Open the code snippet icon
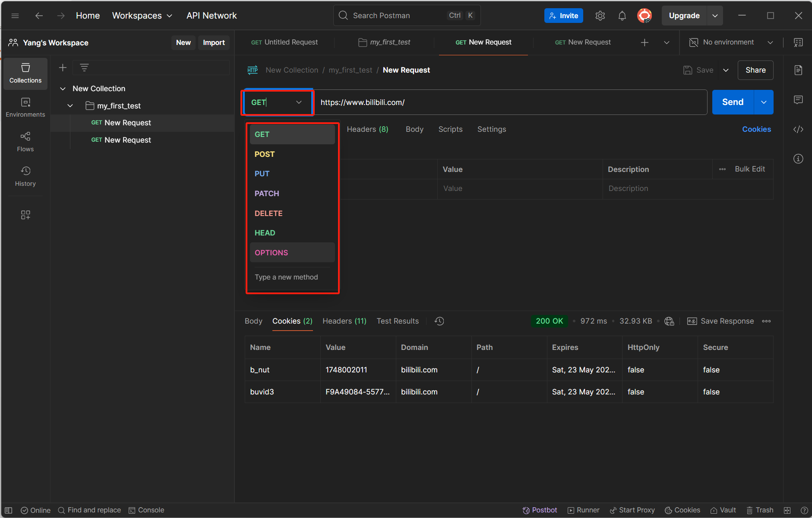 798,129
